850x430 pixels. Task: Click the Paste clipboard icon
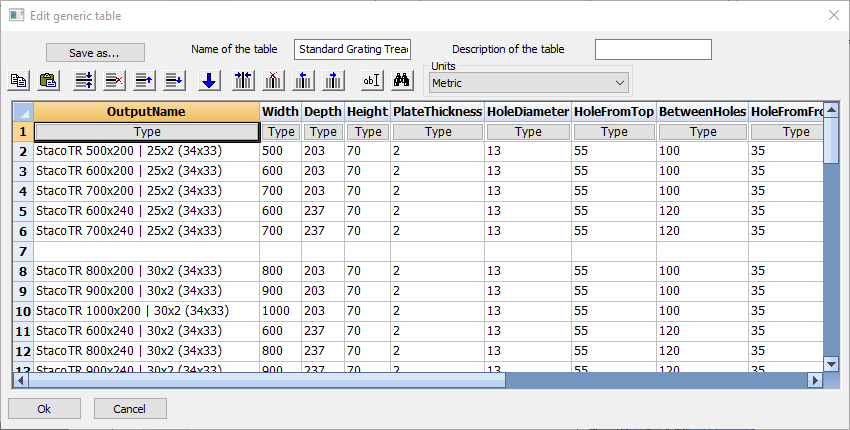[x=47, y=81]
